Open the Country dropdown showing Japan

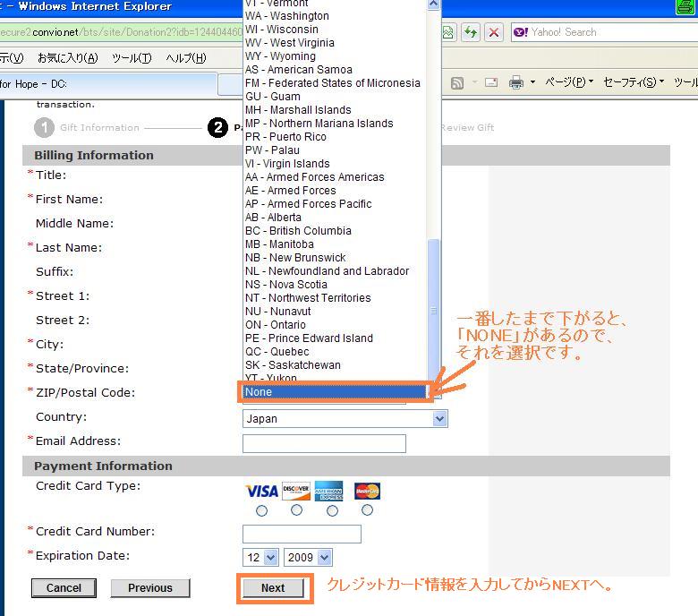pos(345,419)
